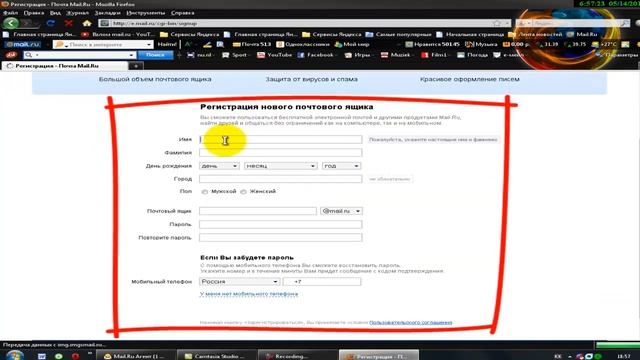Click the search magnifier in Firefox search box
Viewport: 640px width, 360px height.
[625, 23]
